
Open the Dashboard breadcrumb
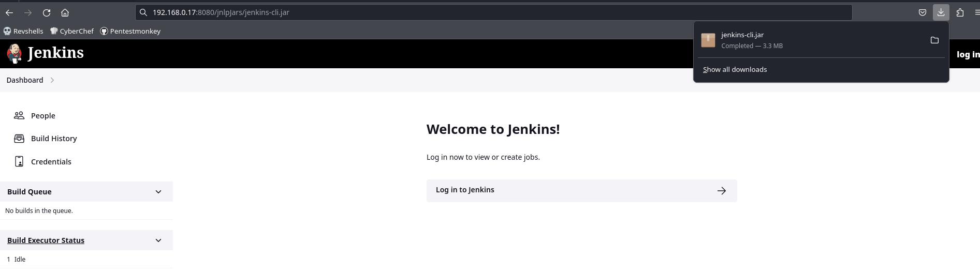coord(25,80)
